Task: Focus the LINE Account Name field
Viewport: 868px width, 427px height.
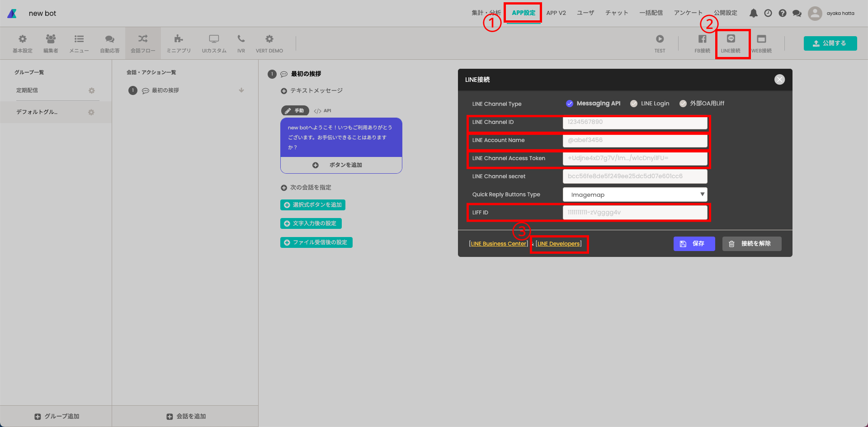Action: pos(635,140)
